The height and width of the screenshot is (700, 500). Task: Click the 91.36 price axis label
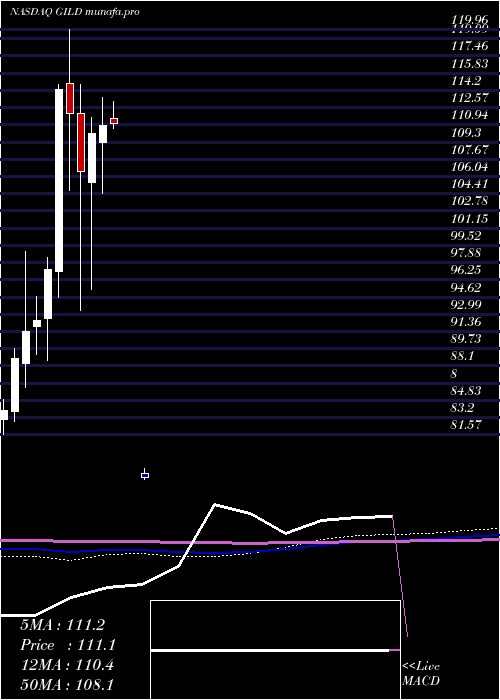pyautogui.click(x=466, y=322)
